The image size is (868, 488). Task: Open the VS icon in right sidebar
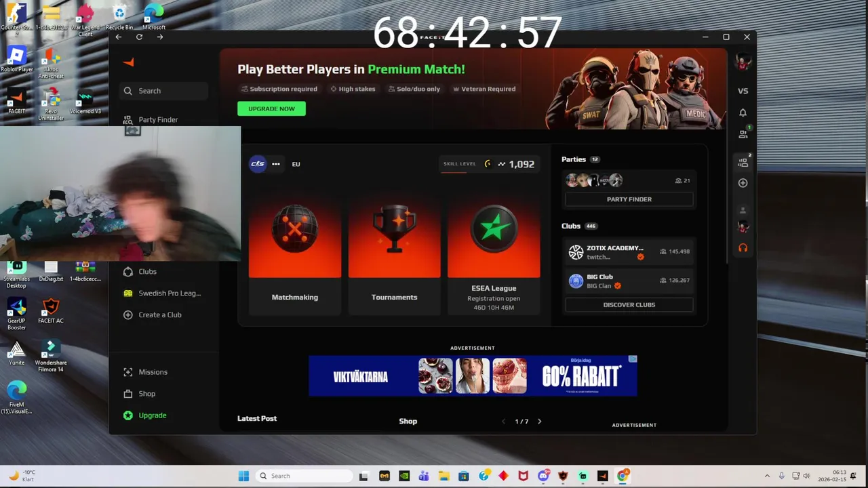pyautogui.click(x=743, y=91)
